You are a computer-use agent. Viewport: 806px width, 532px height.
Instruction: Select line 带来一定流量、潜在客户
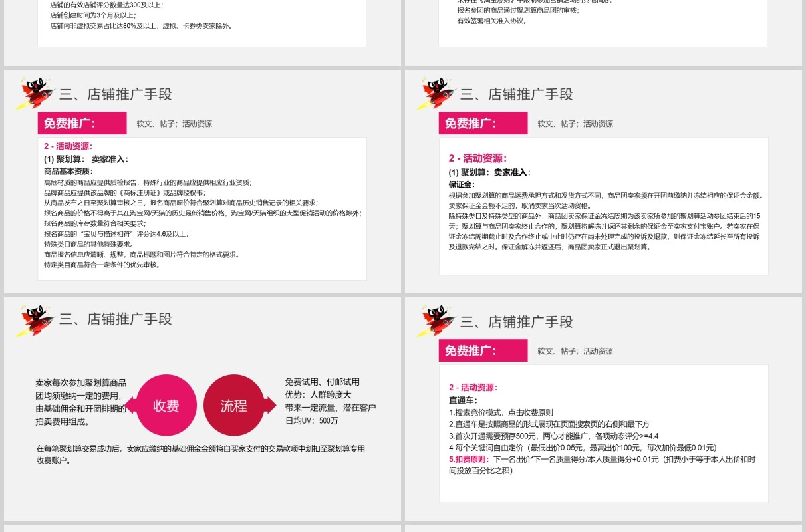(x=331, y=408)
